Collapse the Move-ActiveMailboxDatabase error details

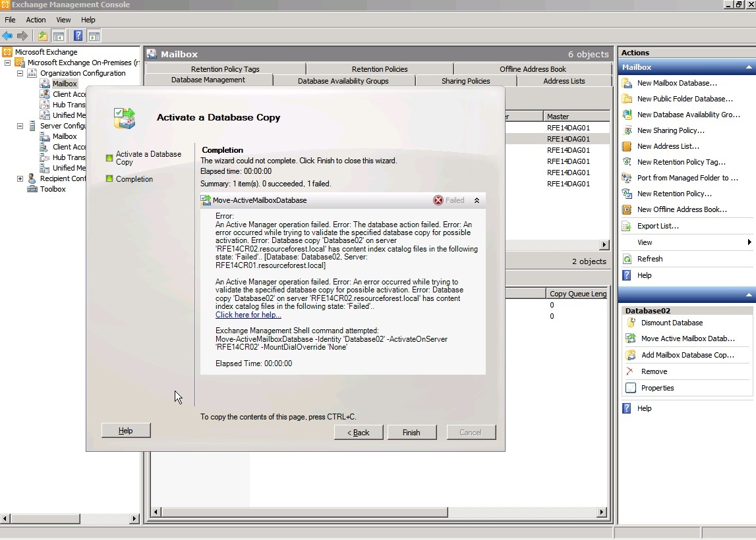(x=477, y=200)
